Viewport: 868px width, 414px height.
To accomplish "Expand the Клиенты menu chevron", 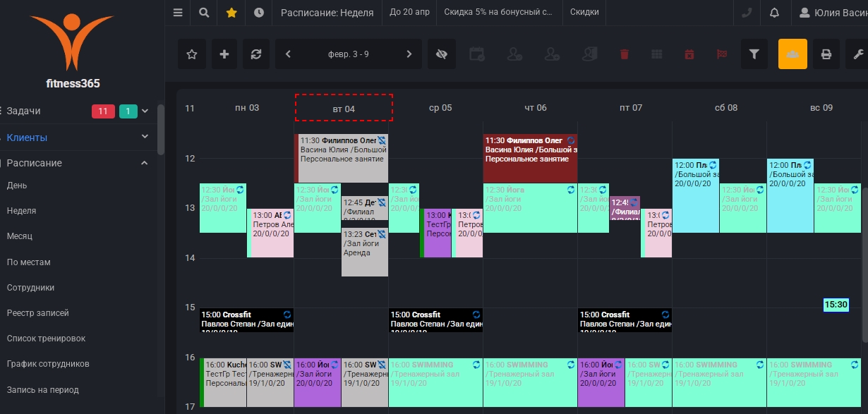I will coord(145,137).
